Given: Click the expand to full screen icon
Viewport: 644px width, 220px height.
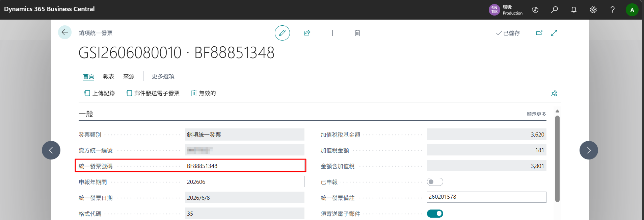Looking at the screenshot, I should pos(554,33).
